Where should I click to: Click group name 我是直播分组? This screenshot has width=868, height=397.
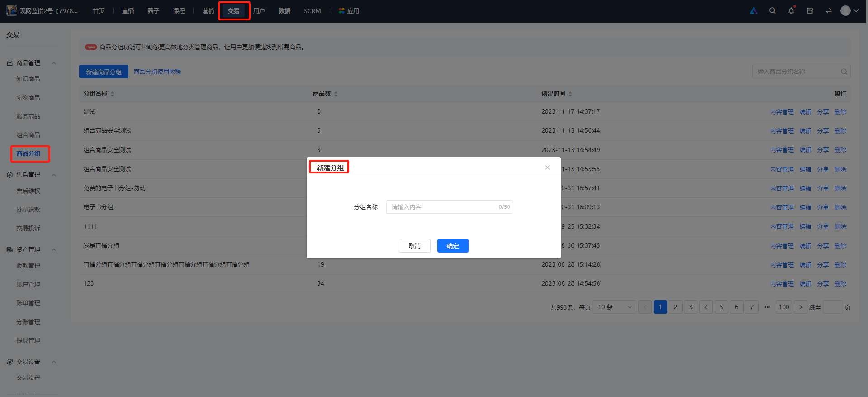(x=101, y=245)
